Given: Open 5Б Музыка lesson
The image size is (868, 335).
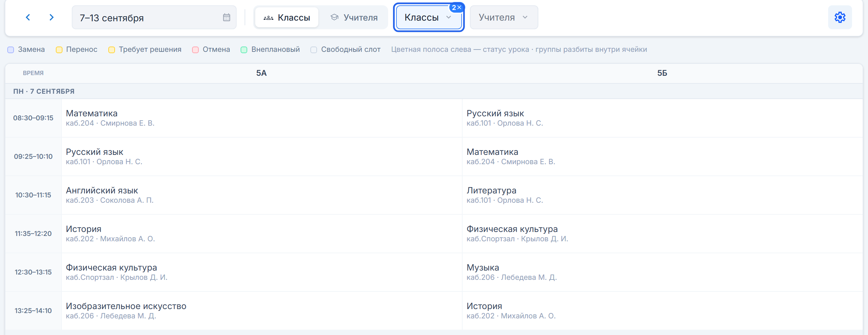Looking at the screenshot, I should pos(662,272).
